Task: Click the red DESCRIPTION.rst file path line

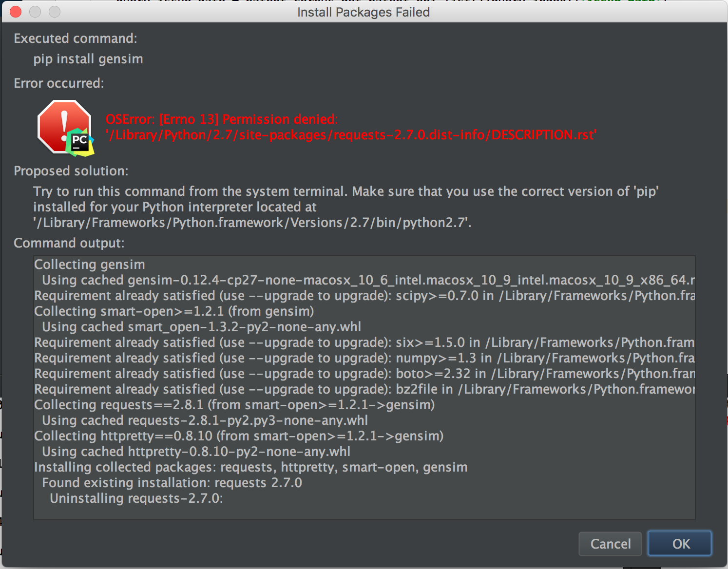Action: pyautogui.click(x=351, y=134)
